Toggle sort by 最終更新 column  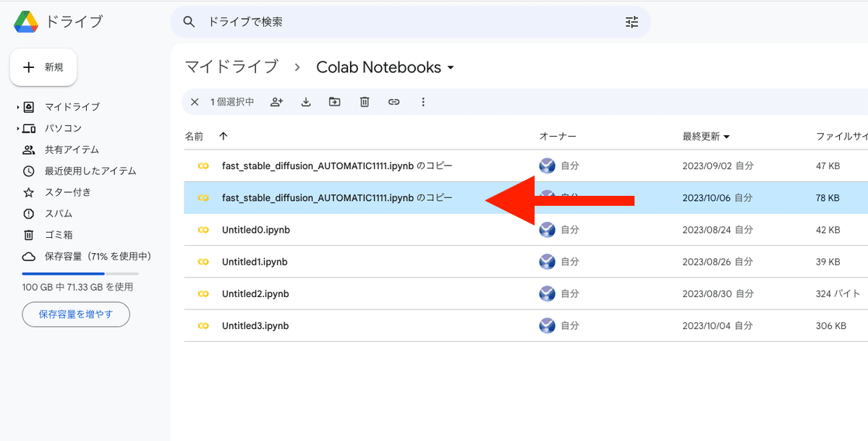tap(705, 136)
